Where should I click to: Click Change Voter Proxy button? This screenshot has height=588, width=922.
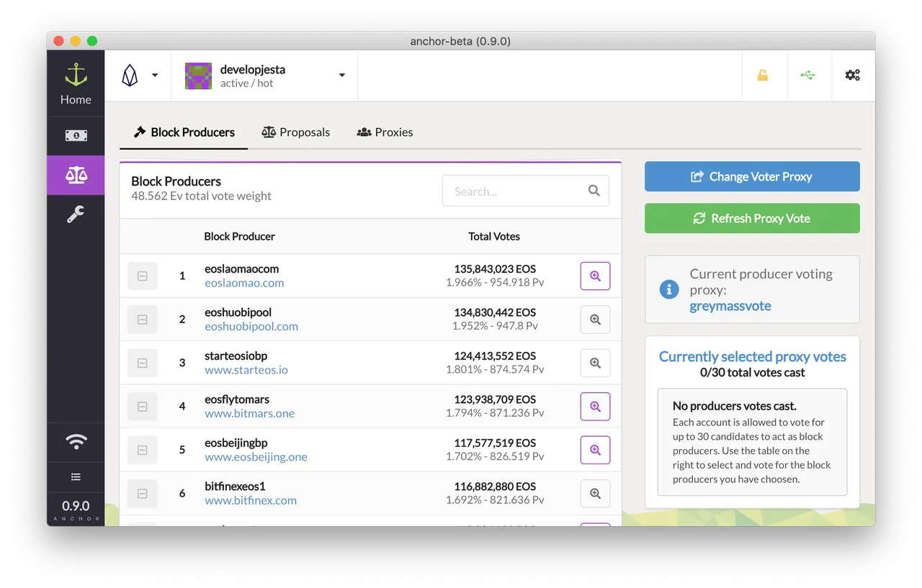[x=752, y=176]
